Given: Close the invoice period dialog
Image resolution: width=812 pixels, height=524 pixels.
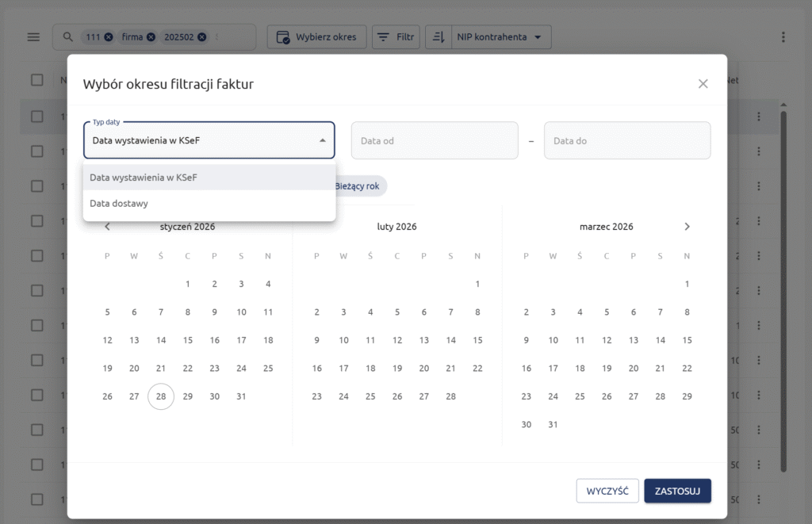Looking at the screenshot, I should tap(703, 83).
